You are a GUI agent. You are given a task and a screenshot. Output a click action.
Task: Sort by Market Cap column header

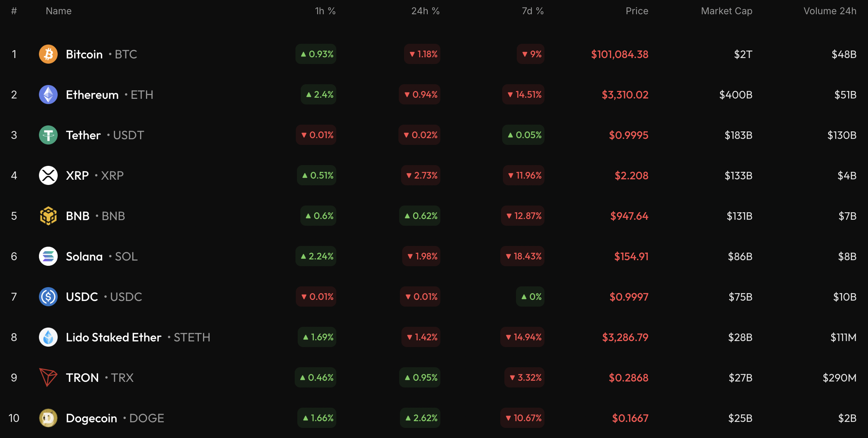point(726,11)
